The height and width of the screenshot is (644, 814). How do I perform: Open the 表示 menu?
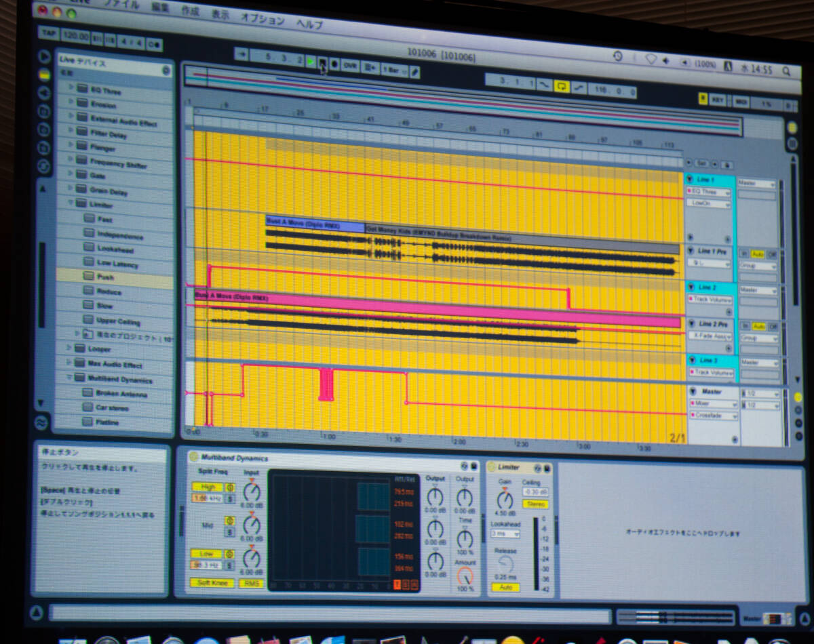220,14
